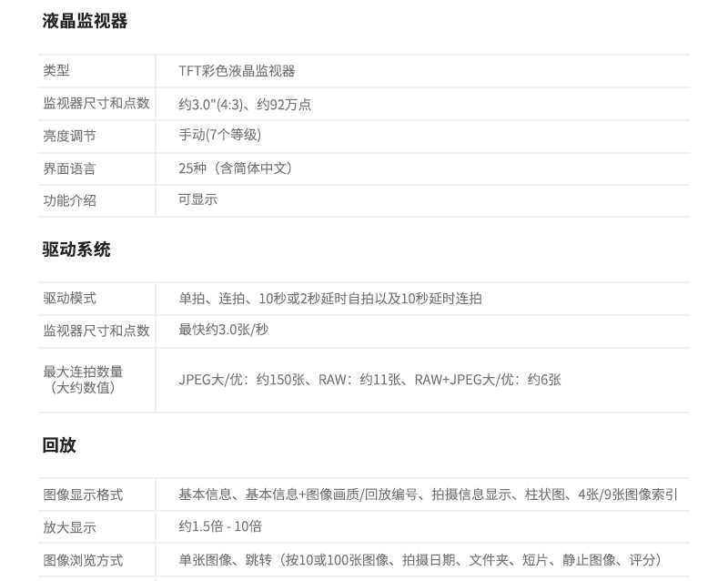Click the 最快约3.0张/秒 value
The height and width of the screenshot is (581, 728).
click(x=224, y=330)
